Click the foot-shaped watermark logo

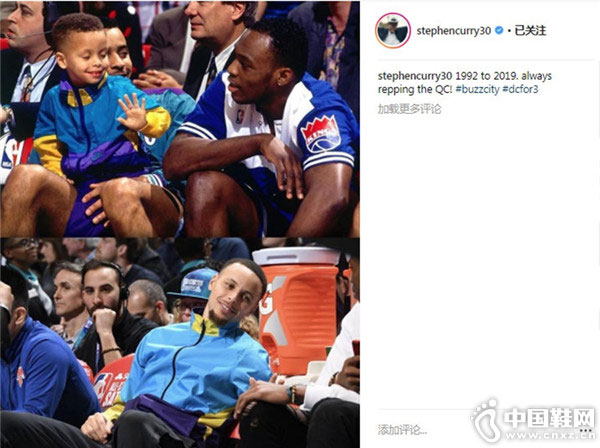click(x=486, y=420)
